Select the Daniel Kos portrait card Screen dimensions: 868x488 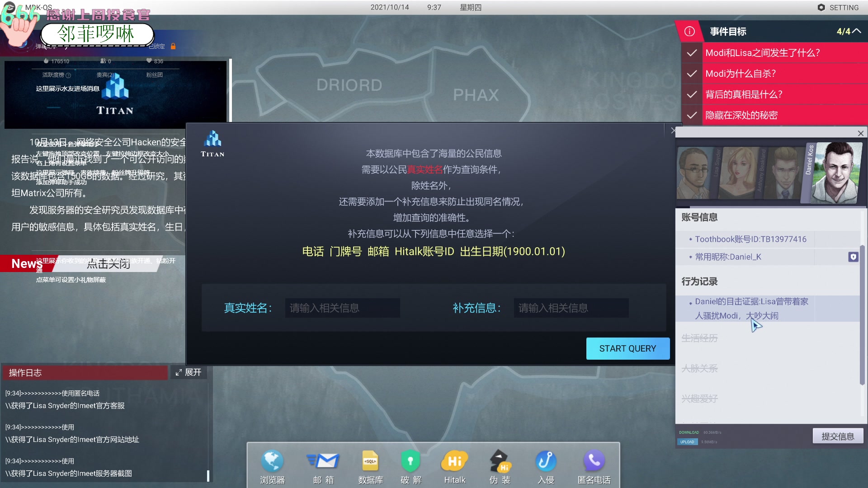click(834, 173)
